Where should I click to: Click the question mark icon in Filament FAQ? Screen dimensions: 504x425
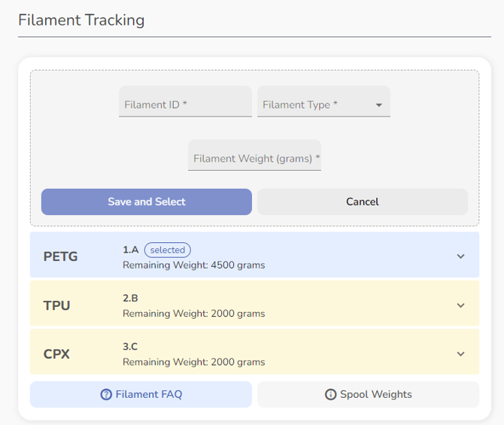[x=106, y=394]
